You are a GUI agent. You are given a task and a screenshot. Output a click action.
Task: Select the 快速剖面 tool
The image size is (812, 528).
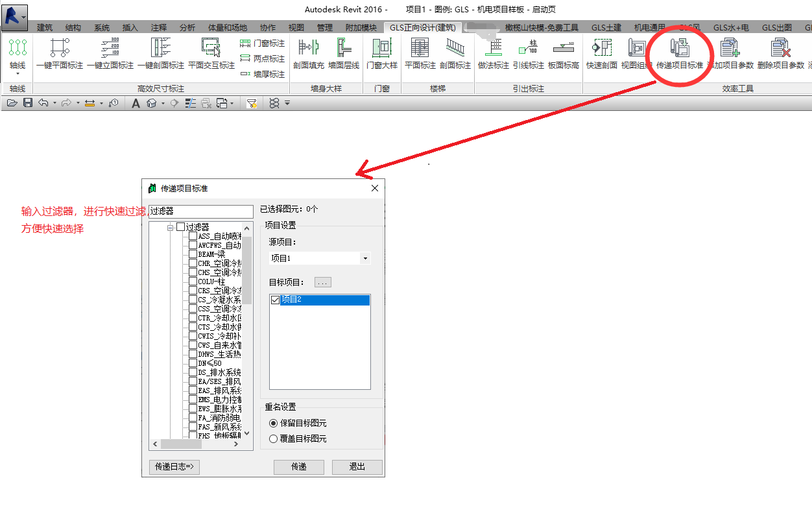pos(602,54)
